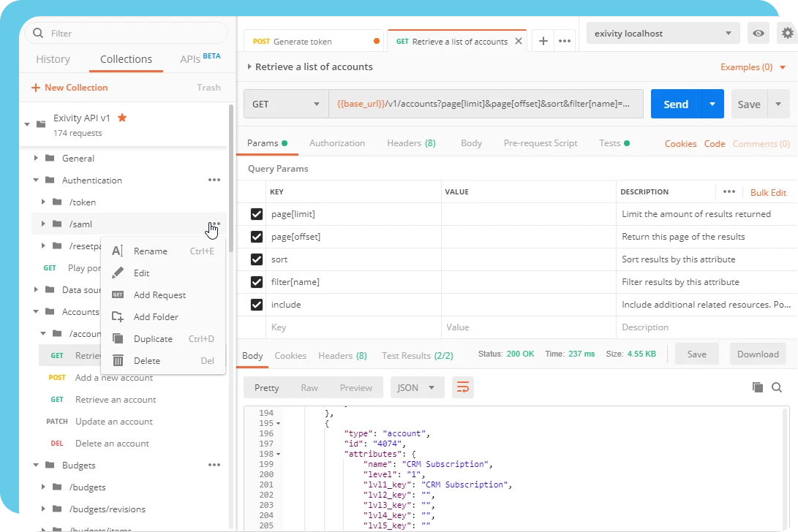798x532 pixels.
Task: Collapse the Exivity API v1 collection arrow
Action: (x=27, y=124)
